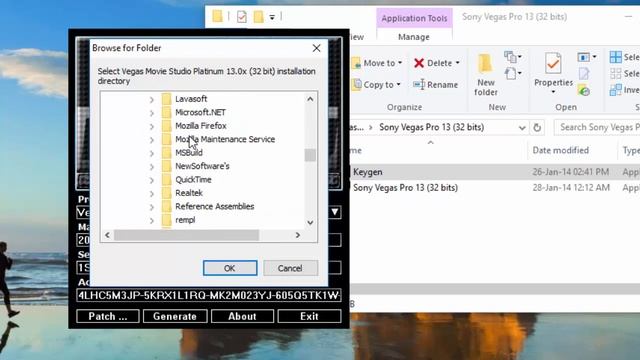Click Rename in the Explorer ribbon

click(436, 85)
